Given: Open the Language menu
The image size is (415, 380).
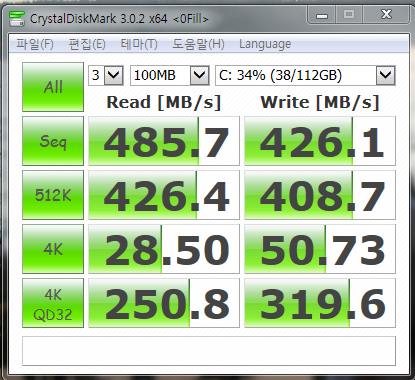Looking at the screenshot, I should 265,44.
